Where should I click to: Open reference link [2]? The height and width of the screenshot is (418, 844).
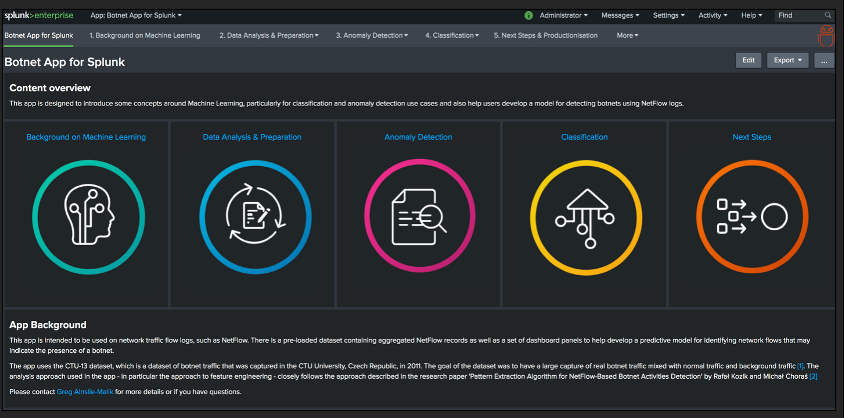(813, 377)
